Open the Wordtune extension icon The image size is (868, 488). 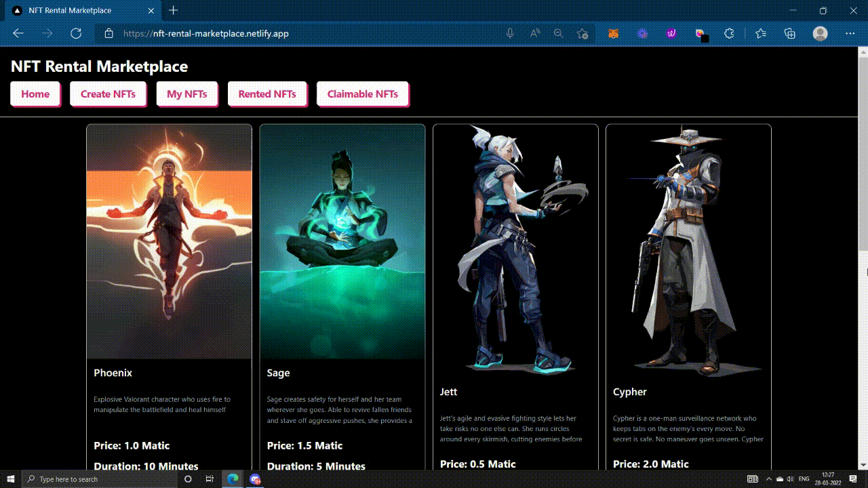[670, 33]
